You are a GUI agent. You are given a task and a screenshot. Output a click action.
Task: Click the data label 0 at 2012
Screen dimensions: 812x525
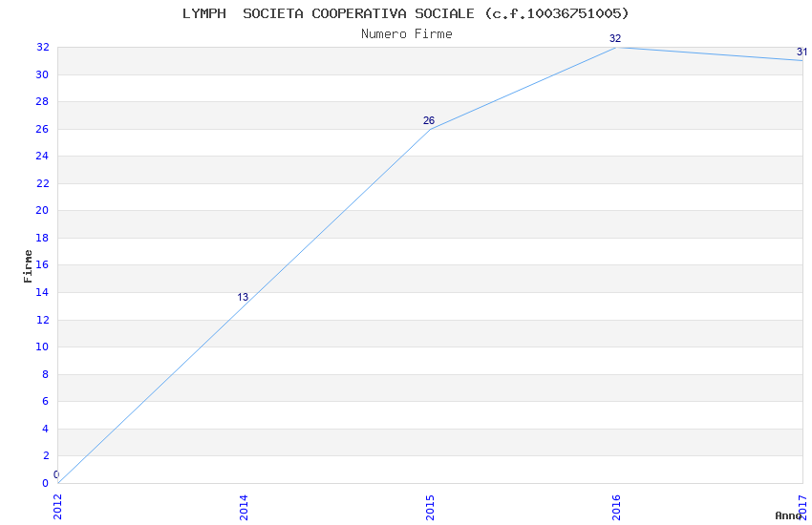coord(56,474)
